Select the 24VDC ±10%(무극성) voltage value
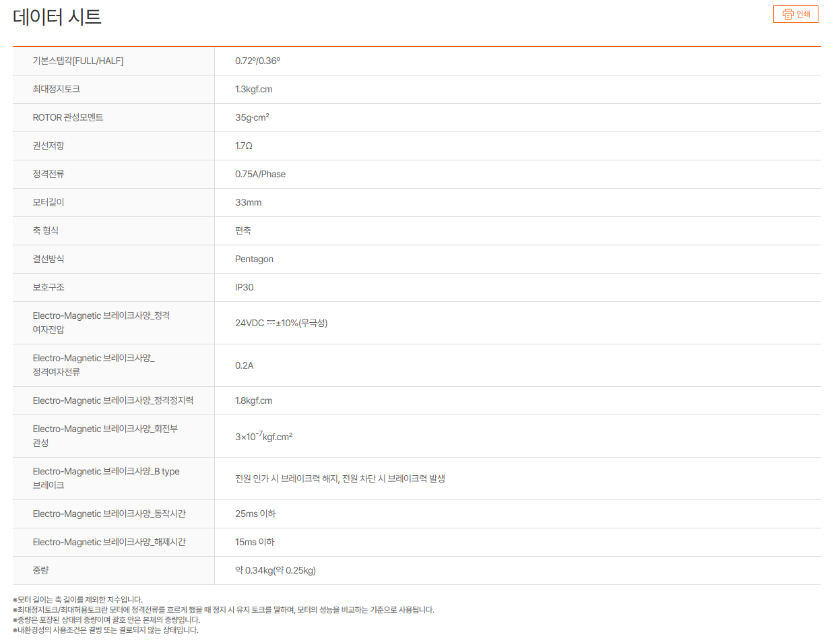This screenshot has width=840, height=643. [x=281, y=323]
